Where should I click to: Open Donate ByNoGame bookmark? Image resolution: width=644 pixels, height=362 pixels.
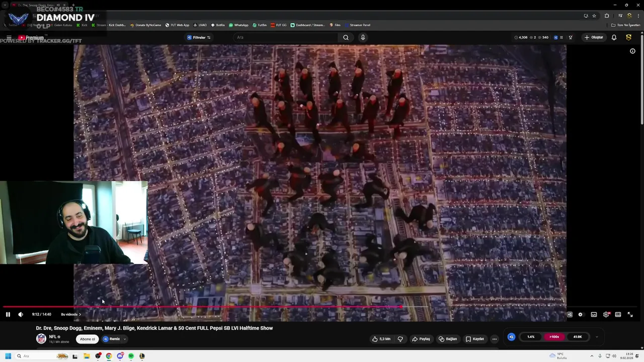(x=146, y=25)
